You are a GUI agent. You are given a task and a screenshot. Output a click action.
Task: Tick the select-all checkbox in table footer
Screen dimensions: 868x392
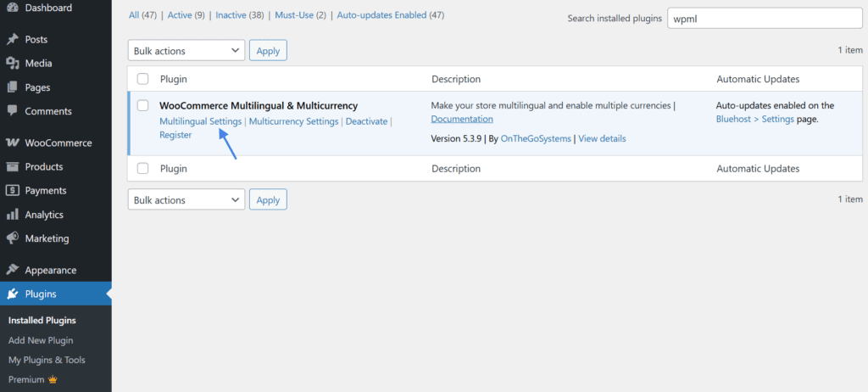(142, 168)
